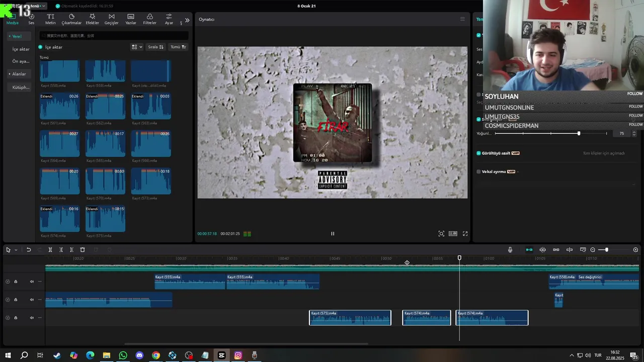Select the Kayıt (561).m4a thumbnail
644x362 pixels.
(60, 106)
